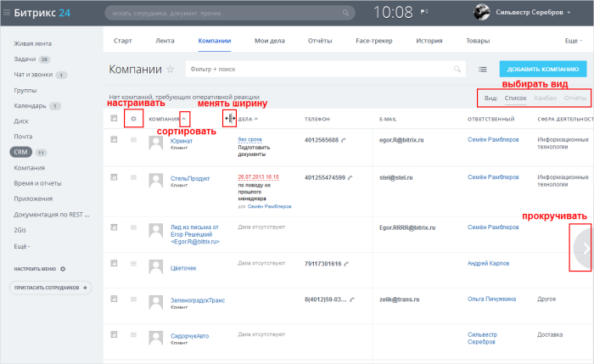The width and height of the screenshot is (594, 364).
Task: Switch to the Мои дела tab
Action: (269, 41)
